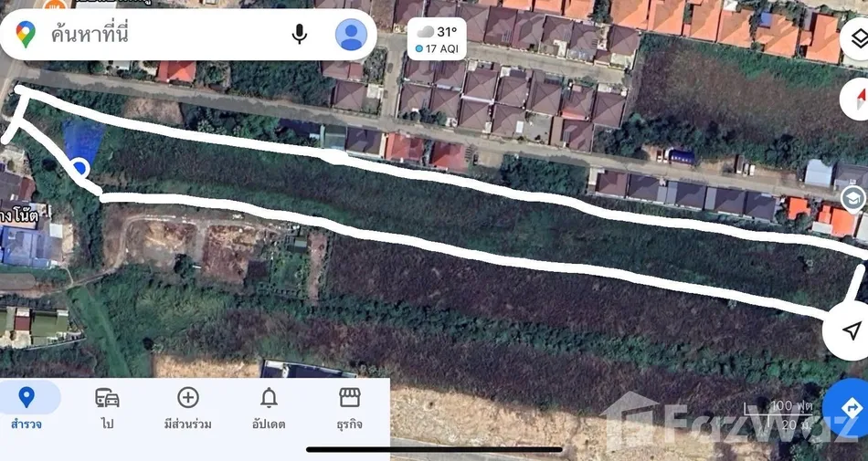Screen dimensions: 868x461
Task: Switch to the สำรวจ tab
Action: click(x=26, y=408)
